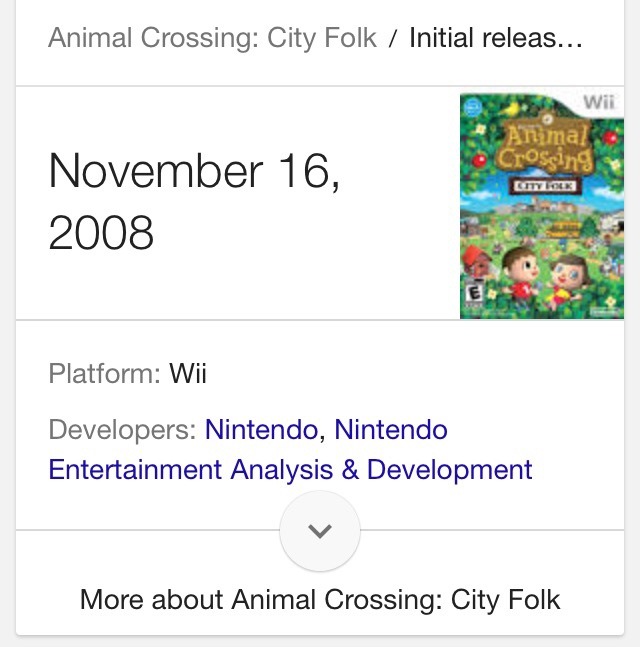Expand the card with the down chevron

tap(320, 530)
